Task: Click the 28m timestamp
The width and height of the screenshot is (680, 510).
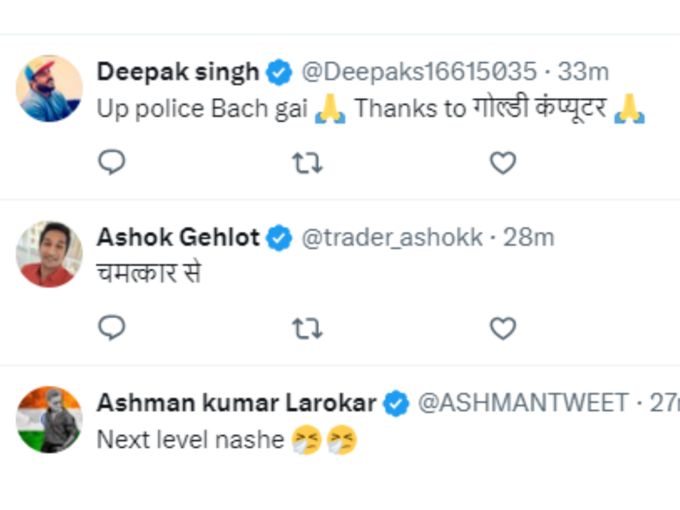Action: click(529, 237)
